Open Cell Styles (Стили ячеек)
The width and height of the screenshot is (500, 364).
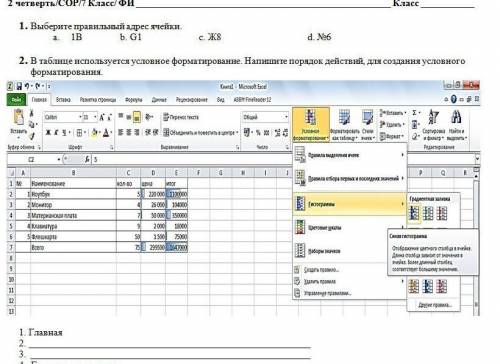(x=368, y=125)
